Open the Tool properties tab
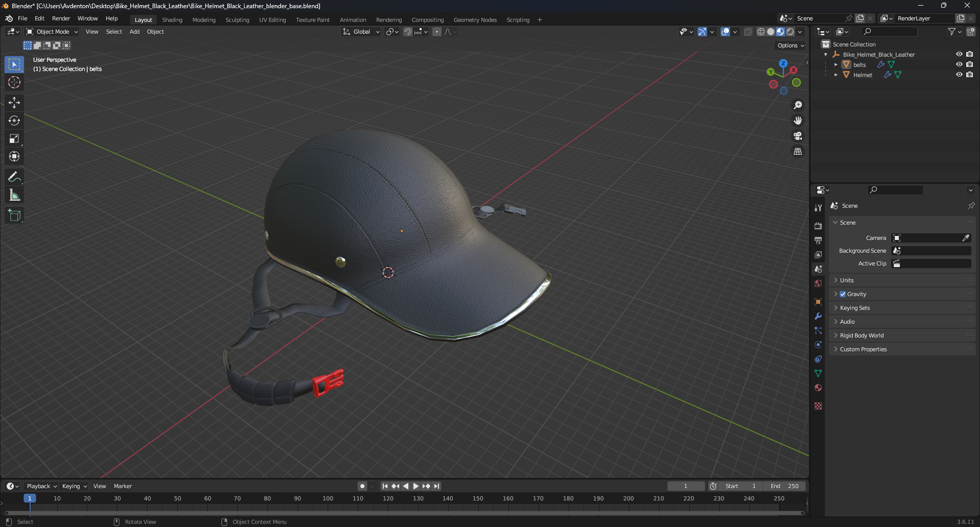Screen dimensions: 980x527 (x=818, y=208)
